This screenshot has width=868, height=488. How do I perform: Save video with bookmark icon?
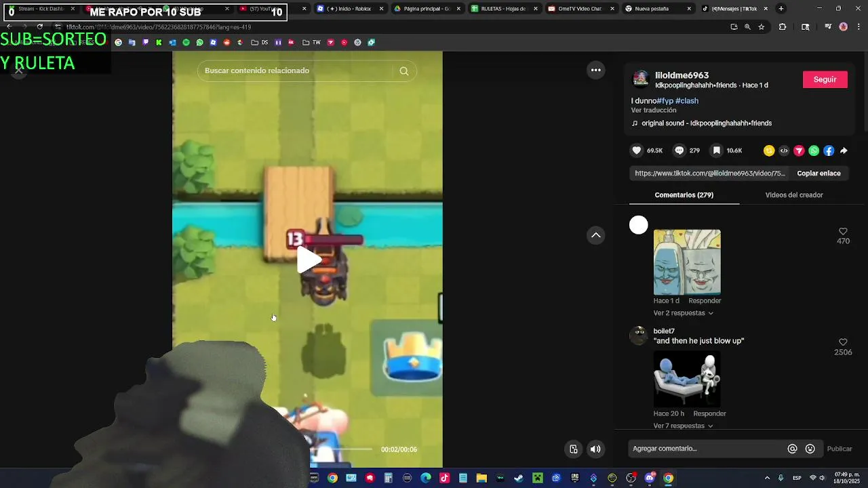[x=716, y=150]
